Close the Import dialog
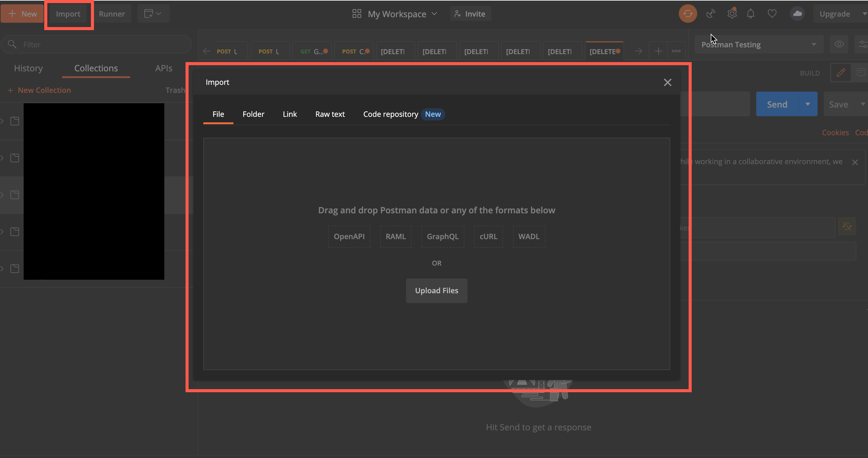 coord(667,82)
